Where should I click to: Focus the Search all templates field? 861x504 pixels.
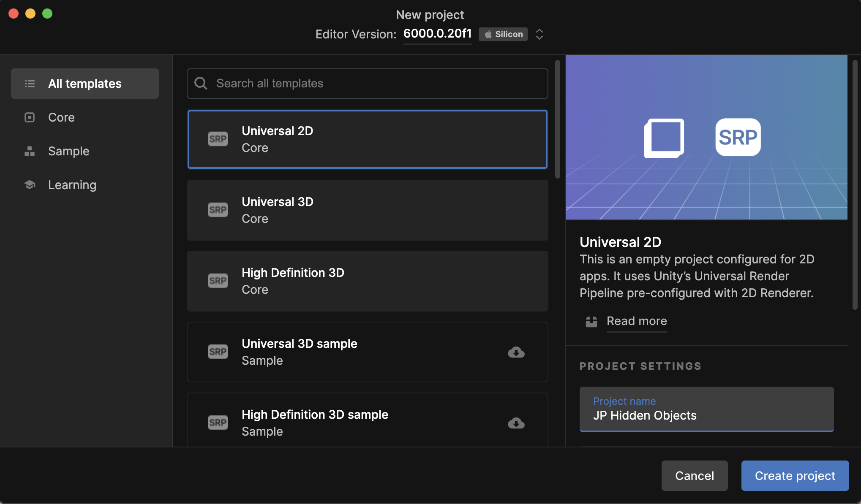coord(368,84)
